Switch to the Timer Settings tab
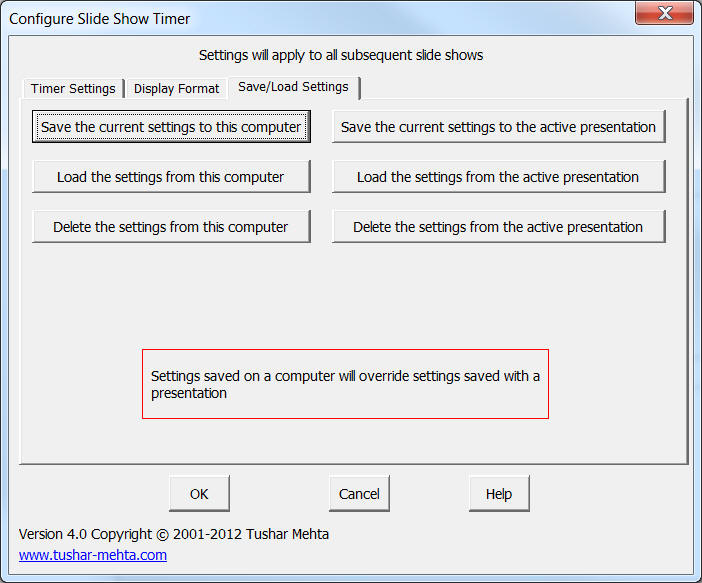Viewport: 702px width, 583px height. tap(73, 88)
